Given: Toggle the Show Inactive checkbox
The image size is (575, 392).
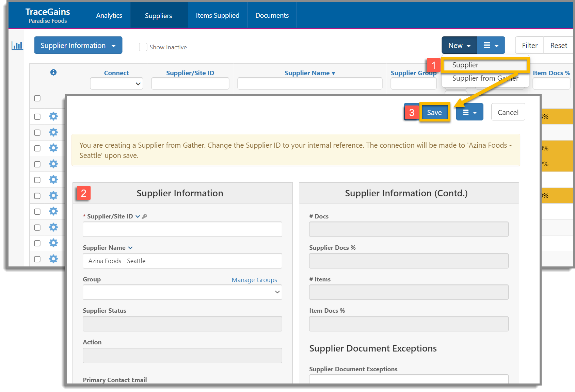Looking at the screenshot, I should 143,47.
